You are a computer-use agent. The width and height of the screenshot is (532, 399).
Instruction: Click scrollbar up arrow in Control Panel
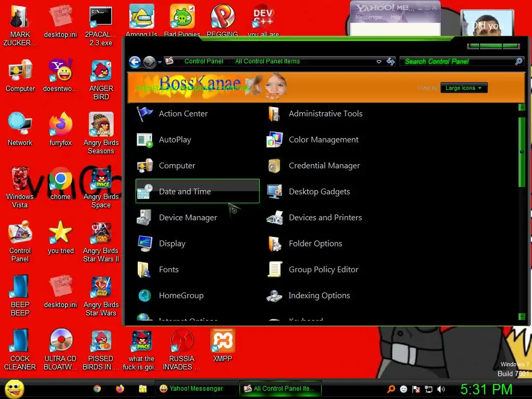click(522, 108)
